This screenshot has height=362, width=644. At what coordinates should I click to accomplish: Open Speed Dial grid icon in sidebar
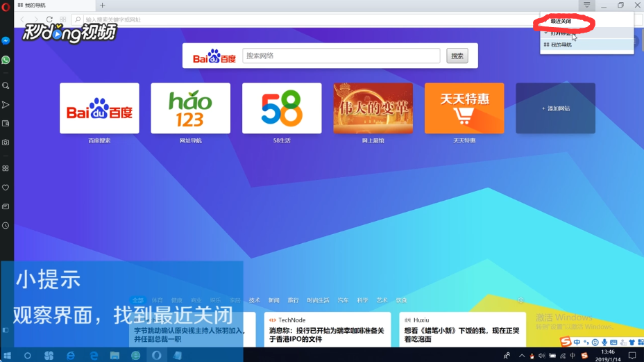pyautogui.click(x=6, y=168)
